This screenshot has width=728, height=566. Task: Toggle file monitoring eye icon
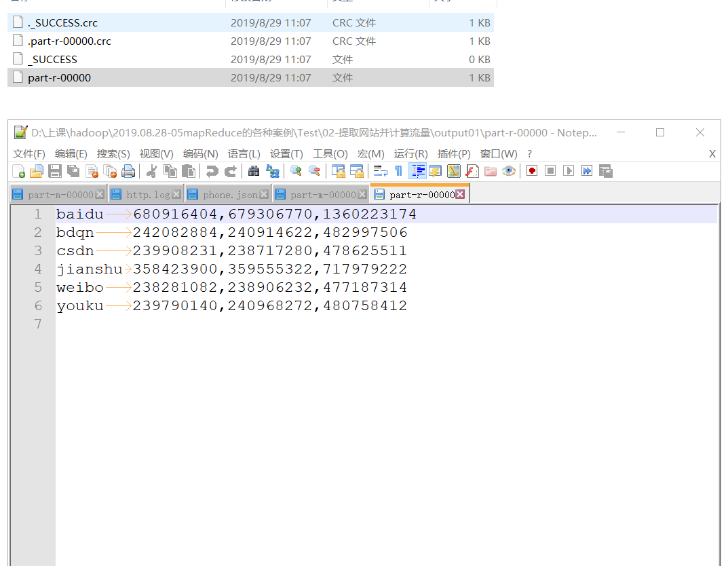(x=509, y=171)
